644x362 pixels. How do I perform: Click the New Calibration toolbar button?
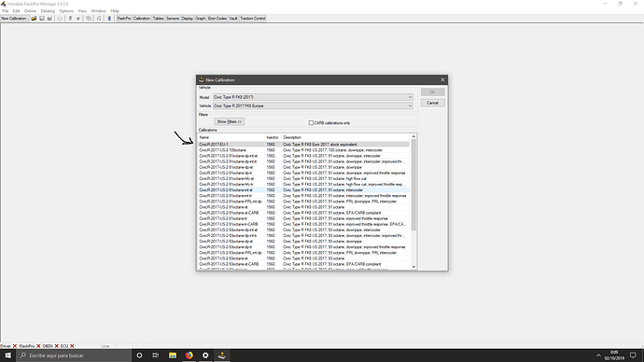click(15, 19)
